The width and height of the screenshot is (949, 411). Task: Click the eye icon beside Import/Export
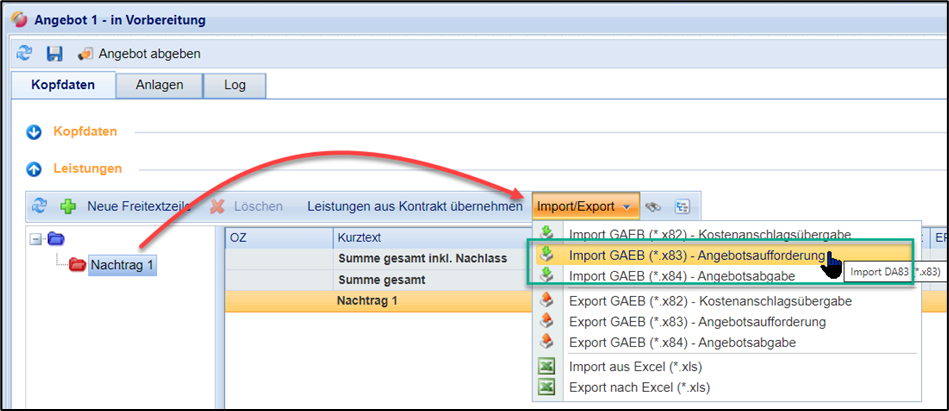(654, 206)
